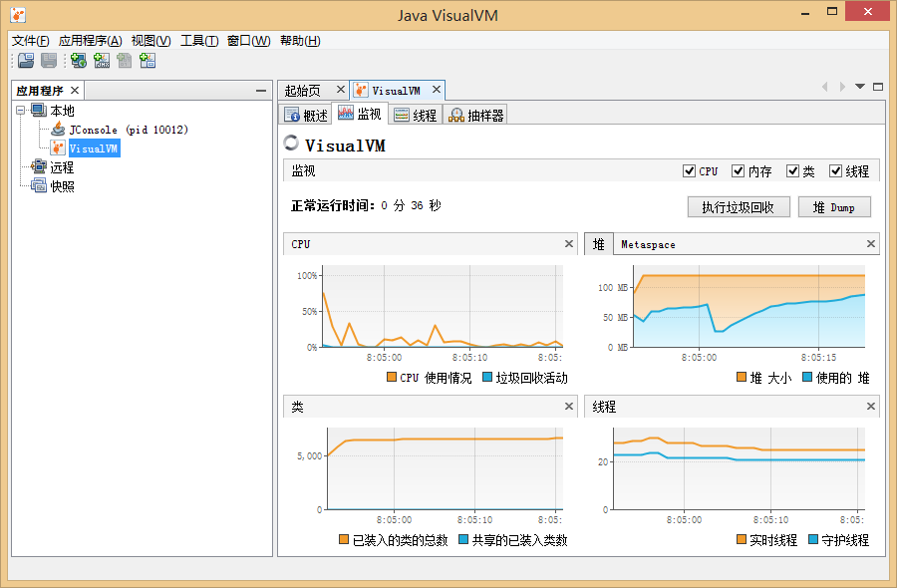Viewport: 897px width, 588px height.
Task: Select JConsole (pid 10012) in tree
Action: point(129,130)
